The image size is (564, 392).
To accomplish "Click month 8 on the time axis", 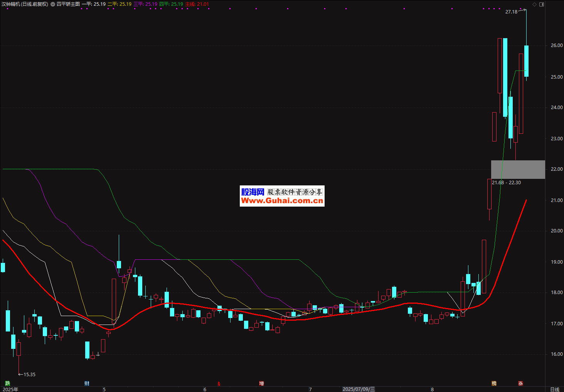I will coord(432,389).
